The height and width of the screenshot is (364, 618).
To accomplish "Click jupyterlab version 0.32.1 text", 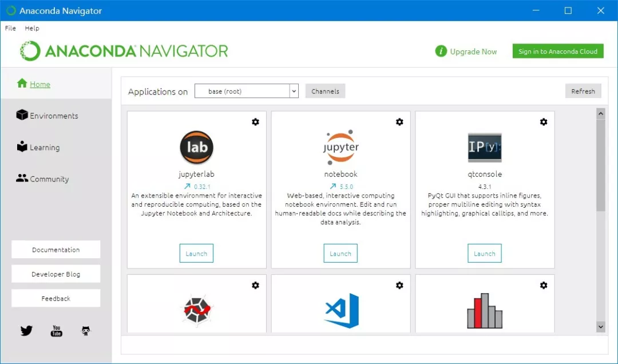I will pos(202,187).
